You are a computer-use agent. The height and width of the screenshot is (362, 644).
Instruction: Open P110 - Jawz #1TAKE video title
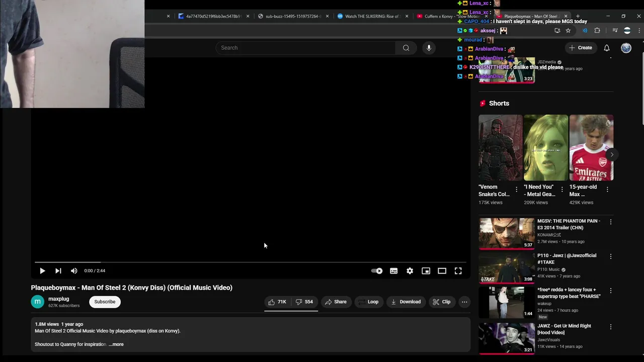tap(567, 258)
